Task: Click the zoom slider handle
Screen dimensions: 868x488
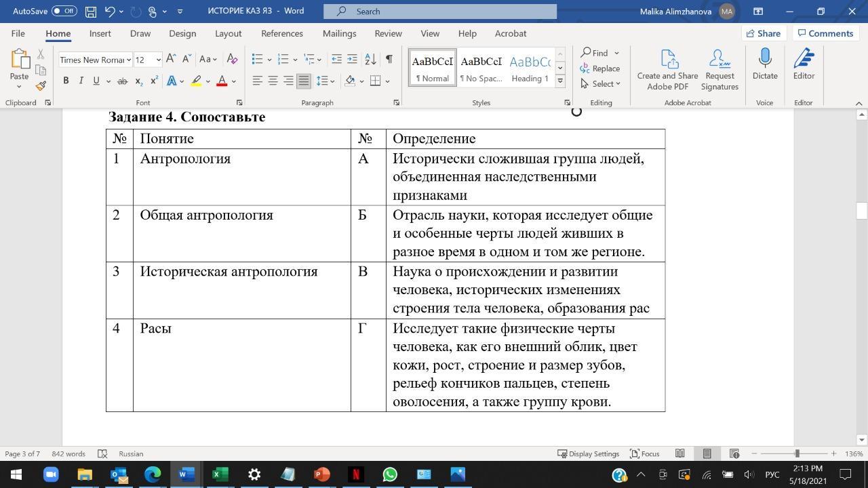Action: pos(797,453)
